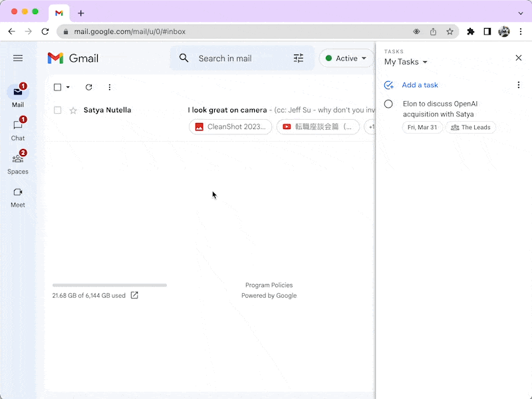Go back in browser
The image size is (532, 399).
pos(12,31)
